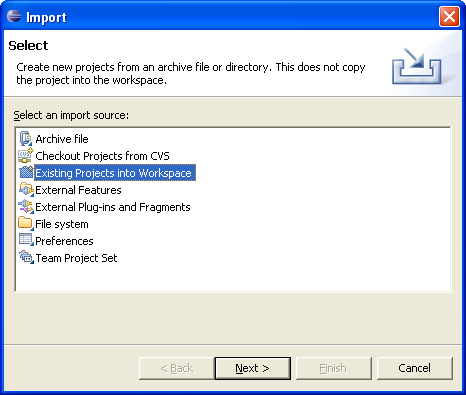Image resolution: width=466 pixels, height=395 pixels.
Task: Select Preferences in import source list
Action: click(x=64, y=241)
